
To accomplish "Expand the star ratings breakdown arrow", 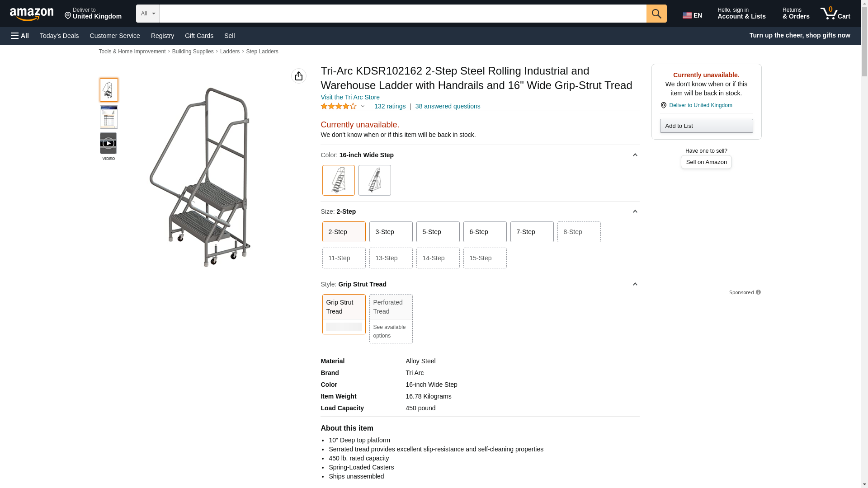I will point(363,107).
